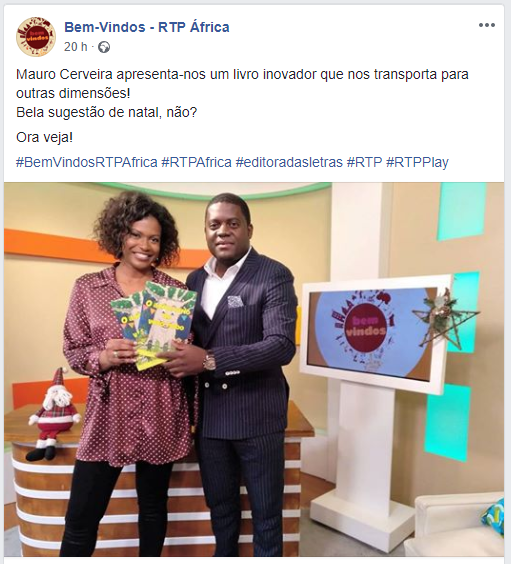Click the public globe privacy icon
This screenshot has width=511, height=564.
click(x=104, y=47)
